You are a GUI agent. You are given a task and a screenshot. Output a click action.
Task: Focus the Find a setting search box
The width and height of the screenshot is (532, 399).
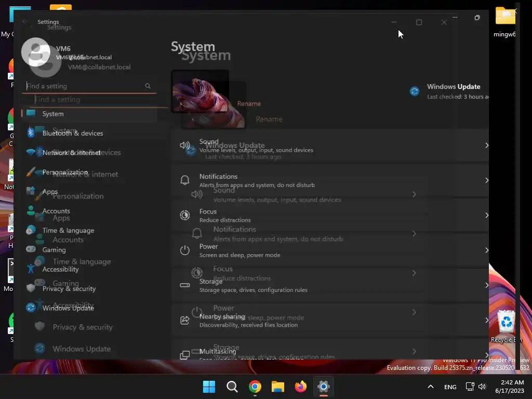pyautogui.click(x=89, y=86)
